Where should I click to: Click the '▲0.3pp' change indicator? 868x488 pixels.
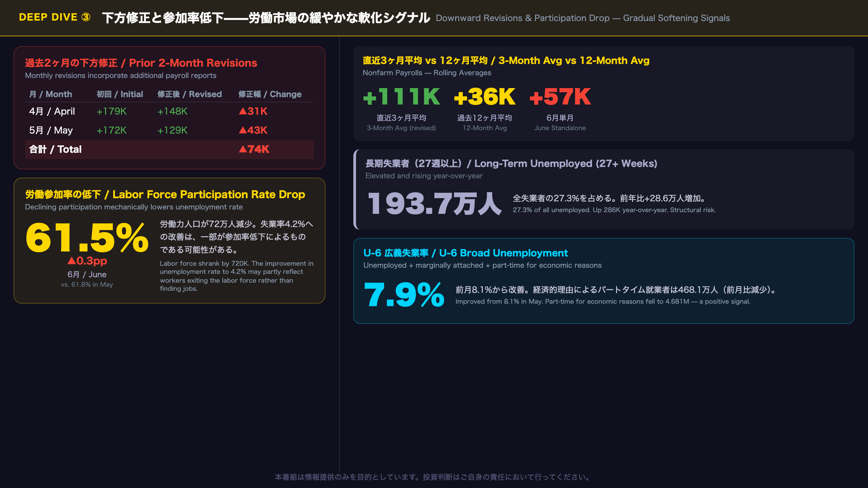point(87,261)
